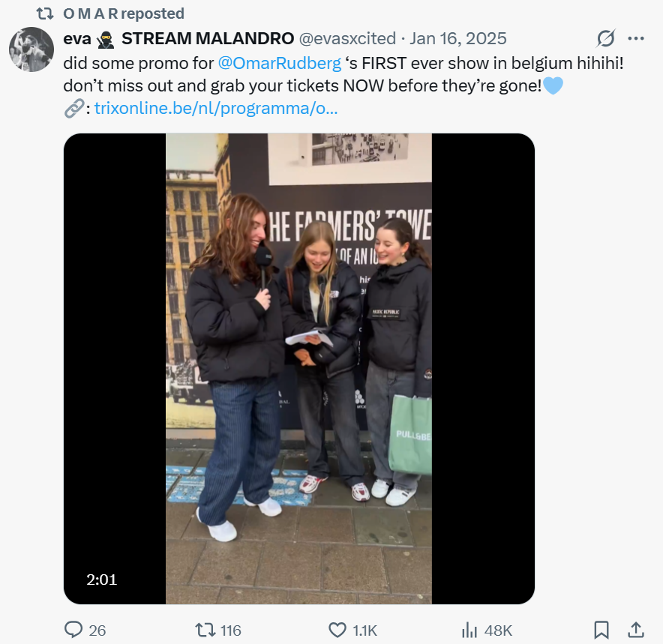Open the 'eva STREAM MALANDRO' display name
Viewport: 663px width, 644px height.
tap(178, 38)
